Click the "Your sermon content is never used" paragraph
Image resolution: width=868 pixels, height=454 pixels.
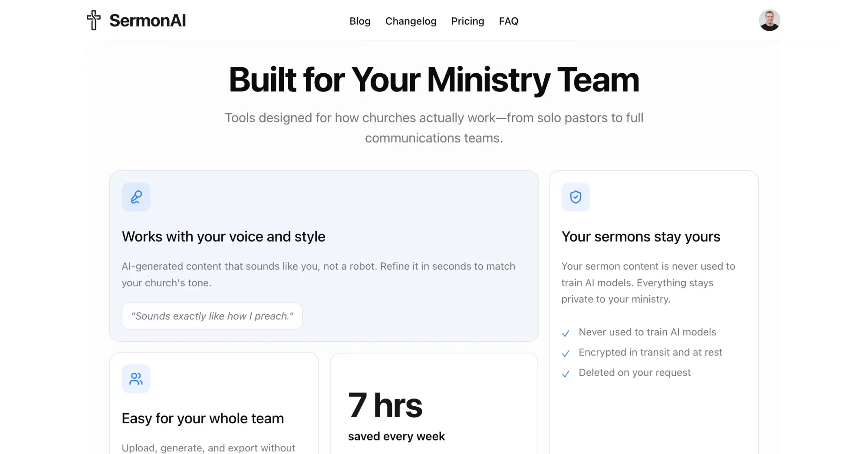pyautogui.click(x=648, y=282)
